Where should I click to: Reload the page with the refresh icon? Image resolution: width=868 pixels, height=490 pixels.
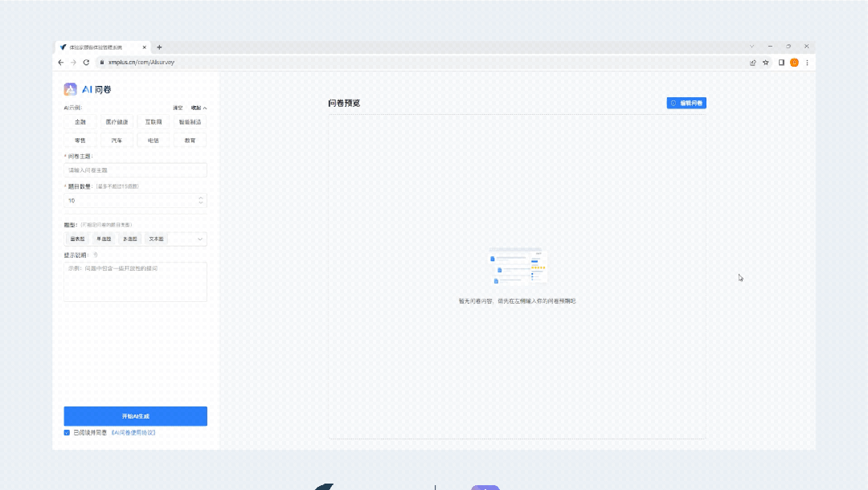pyautogui.click(x=86, y=62)
